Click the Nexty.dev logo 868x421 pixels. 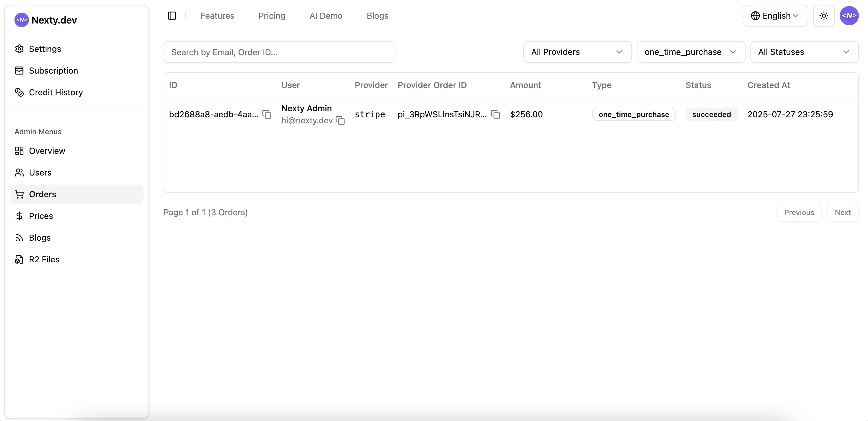point(46,20)
